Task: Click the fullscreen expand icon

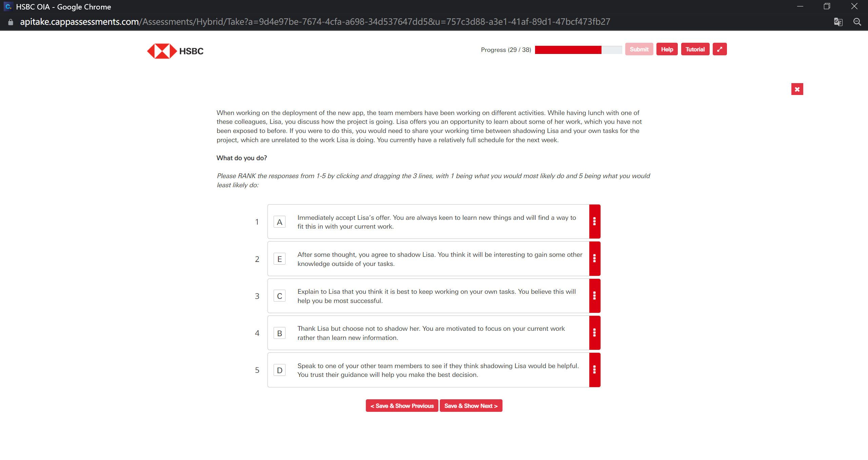Action: pos(720,50)
